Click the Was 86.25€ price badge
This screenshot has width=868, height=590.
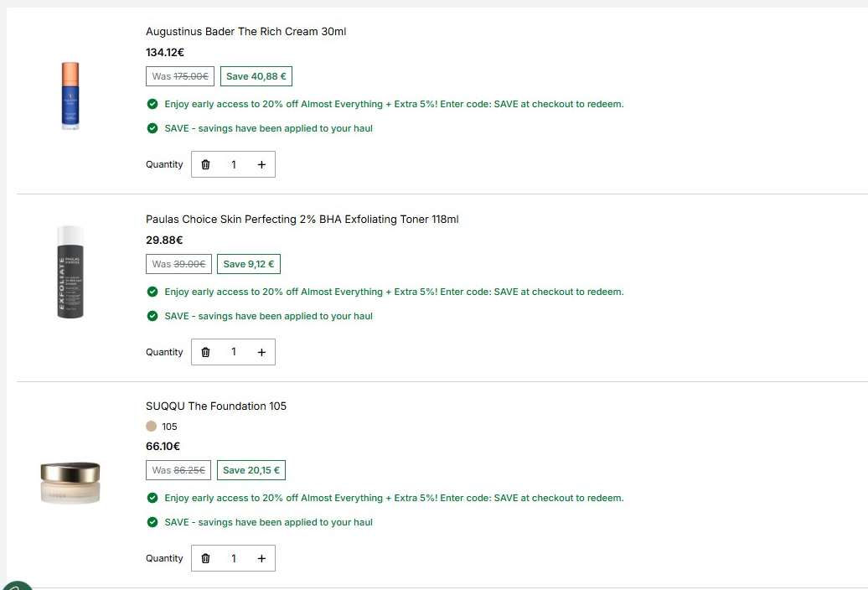coord(178,470)
